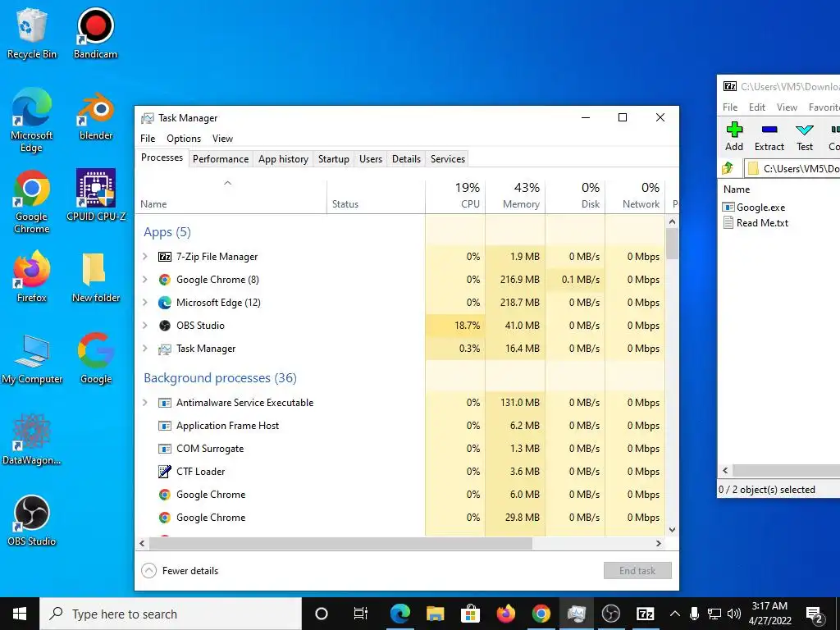Open 7-Zip from the taskbar
The image size is (840, 630).
[x=646, y=614]
